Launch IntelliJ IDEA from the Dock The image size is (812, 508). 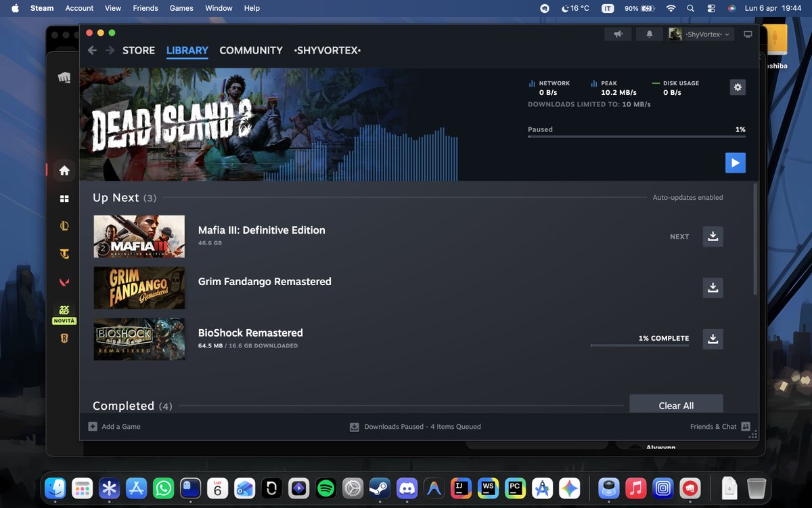pyautogui.click(x=461, y=488)
